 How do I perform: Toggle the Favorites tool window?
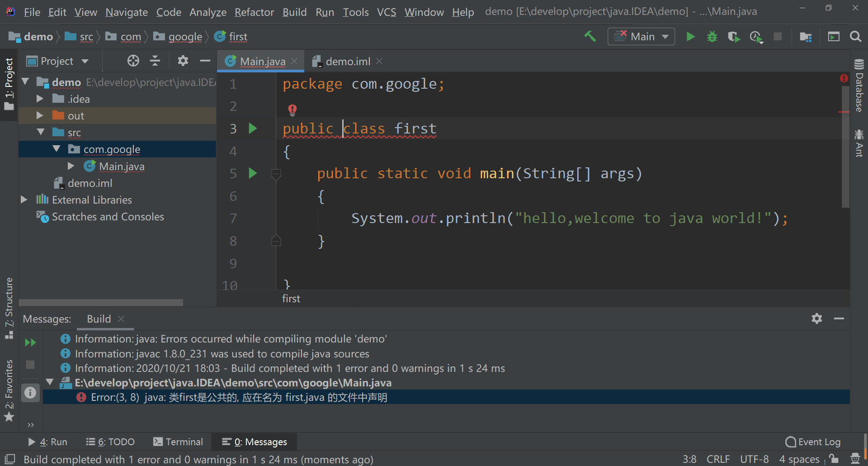pos(9,390)
